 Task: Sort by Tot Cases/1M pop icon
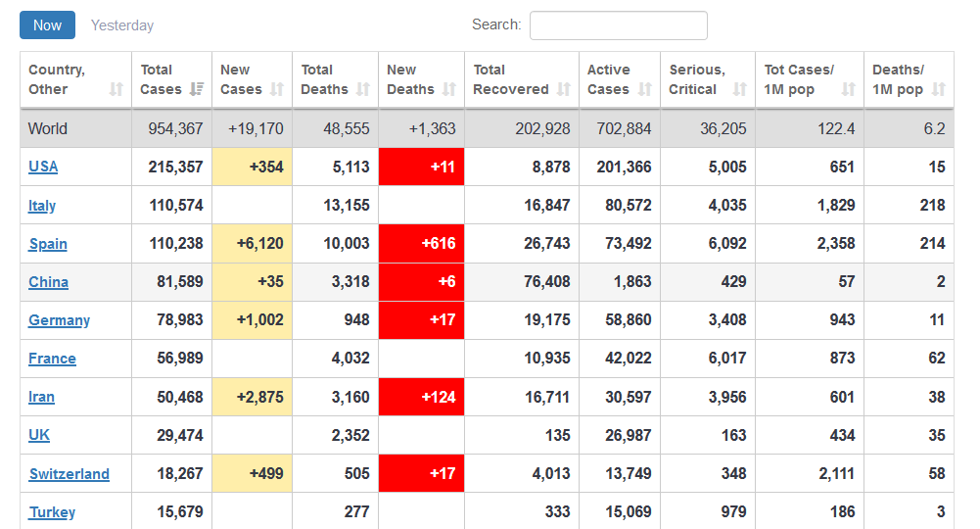click(849, 89)
